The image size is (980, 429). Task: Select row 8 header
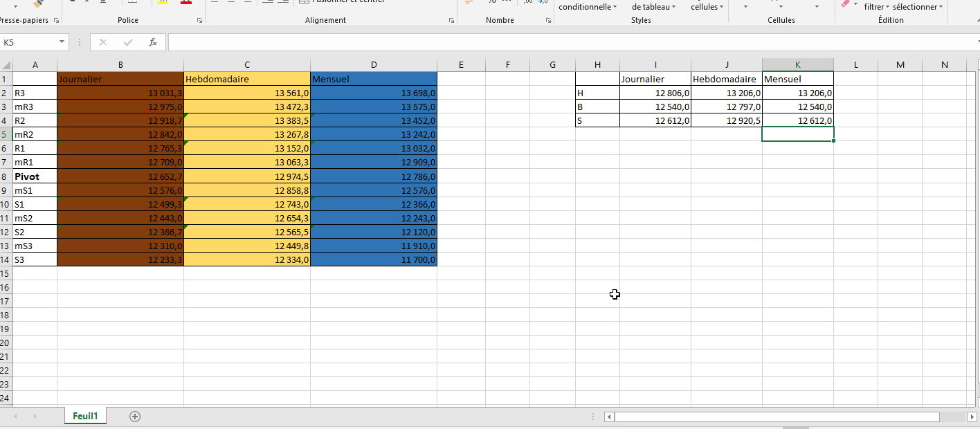(6, 176)
